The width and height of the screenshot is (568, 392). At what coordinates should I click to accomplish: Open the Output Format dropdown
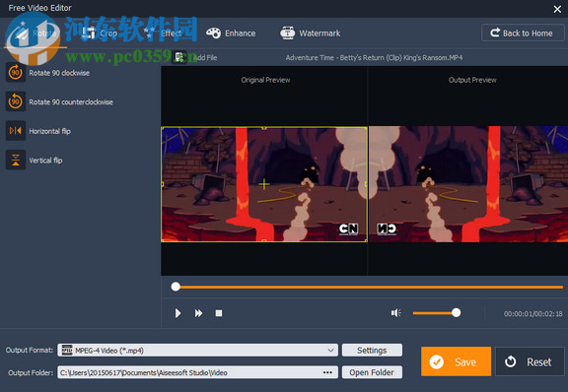pos(198,350)
